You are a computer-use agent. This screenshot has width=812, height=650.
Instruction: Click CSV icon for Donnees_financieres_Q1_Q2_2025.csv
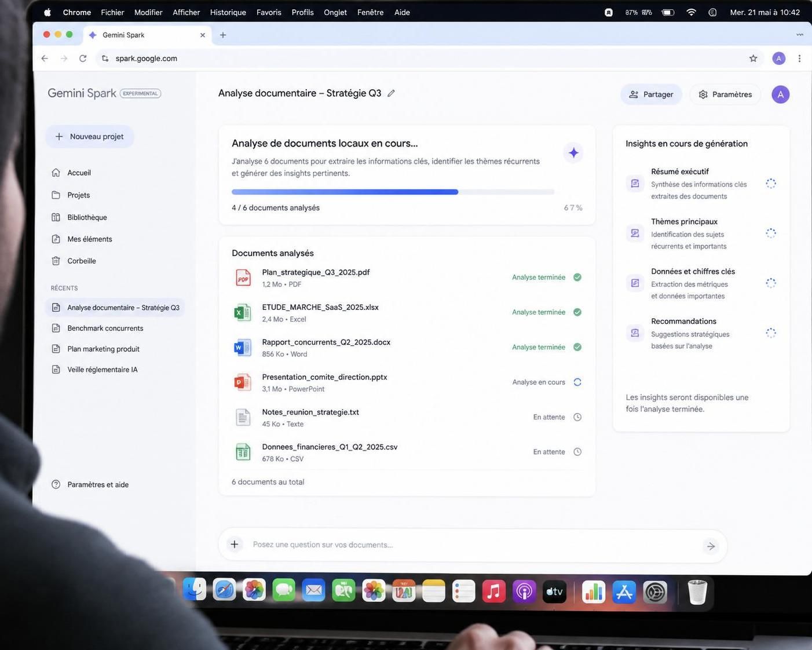(x=243, y=452)
